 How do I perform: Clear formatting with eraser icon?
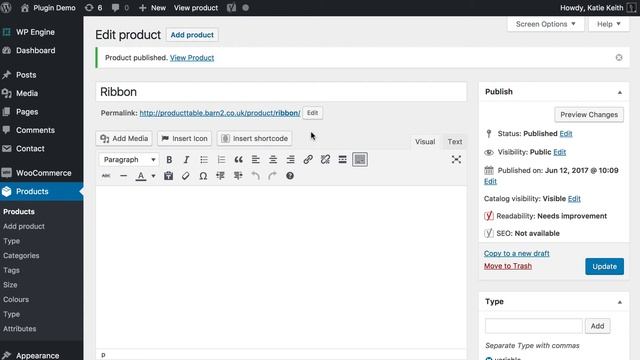pos(186,176)
